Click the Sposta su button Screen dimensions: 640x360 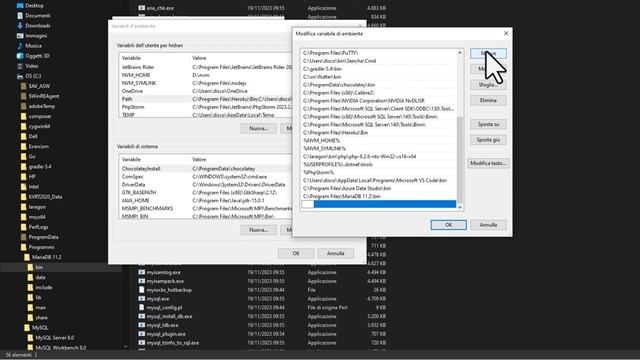coord(488,124)
